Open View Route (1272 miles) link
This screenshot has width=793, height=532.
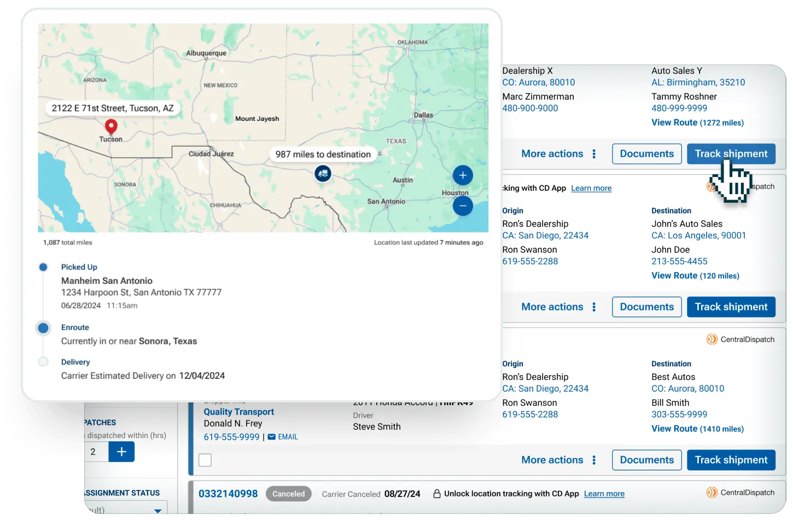click(x=697, y=123)
